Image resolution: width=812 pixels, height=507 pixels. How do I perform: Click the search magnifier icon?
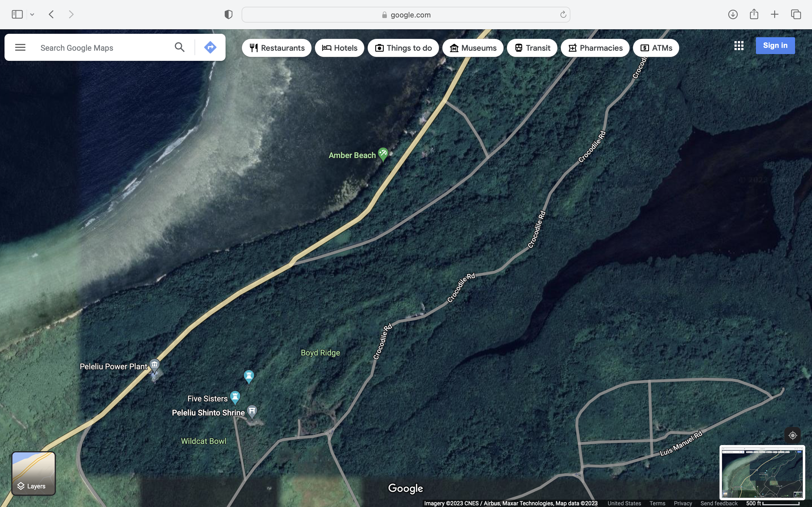coord(180,47)
